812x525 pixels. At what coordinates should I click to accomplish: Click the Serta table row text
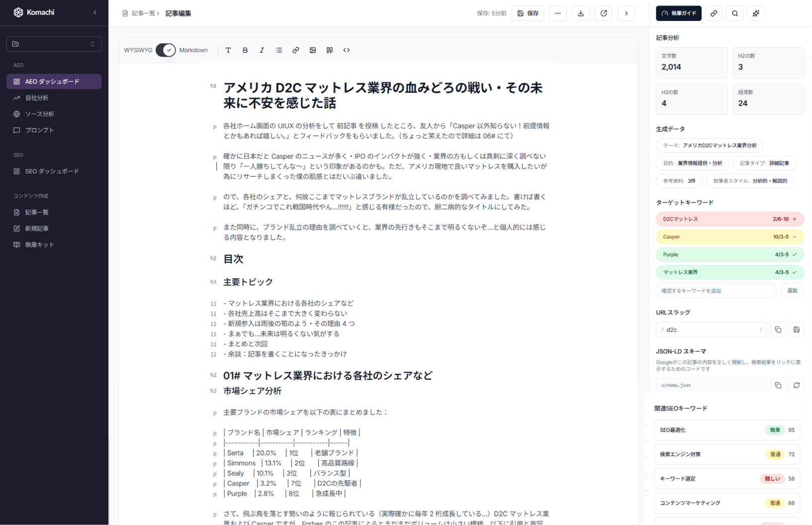[291, 453]
